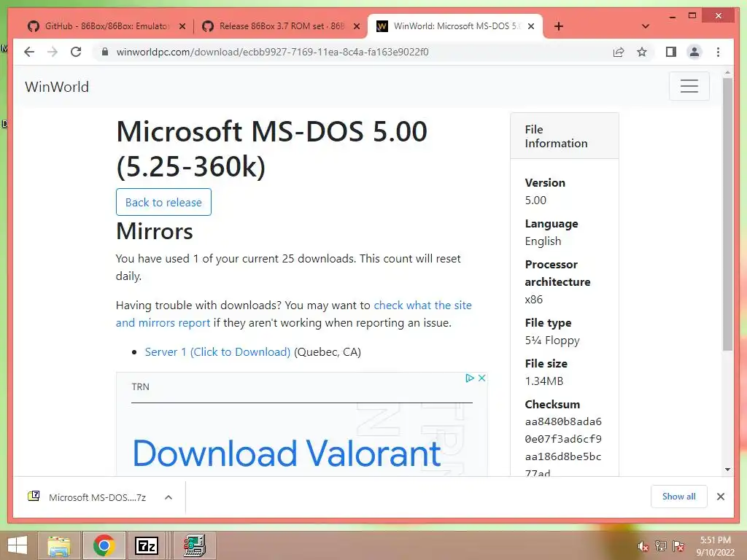This screenshot has height=560, width=747.
Task: Click the scrollbar down arrow
Action: point(727,469)
